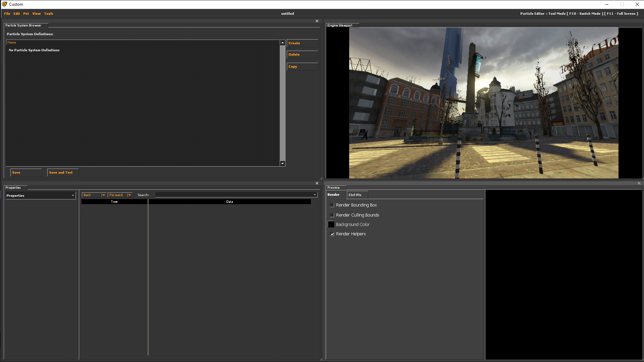Close the Properties panel with X
Viewport: 644px width, 362px height.
click(317, 183)
